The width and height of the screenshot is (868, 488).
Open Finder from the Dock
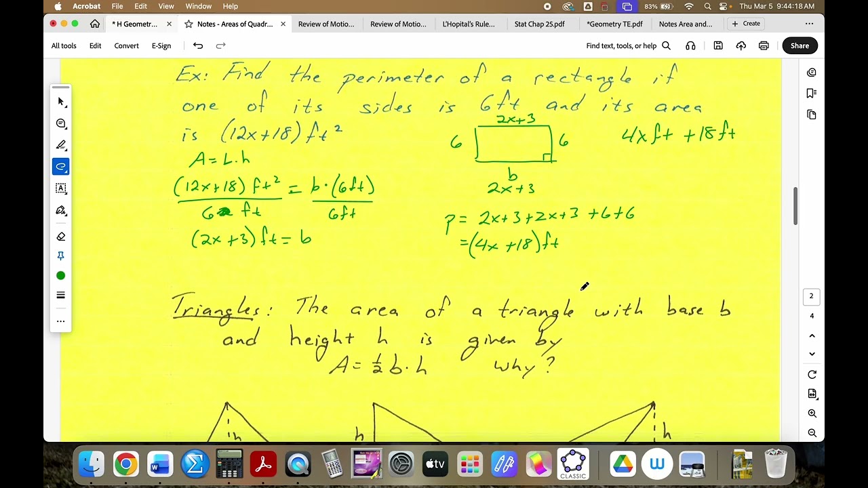pyautogui.click(x=91, y=464)
